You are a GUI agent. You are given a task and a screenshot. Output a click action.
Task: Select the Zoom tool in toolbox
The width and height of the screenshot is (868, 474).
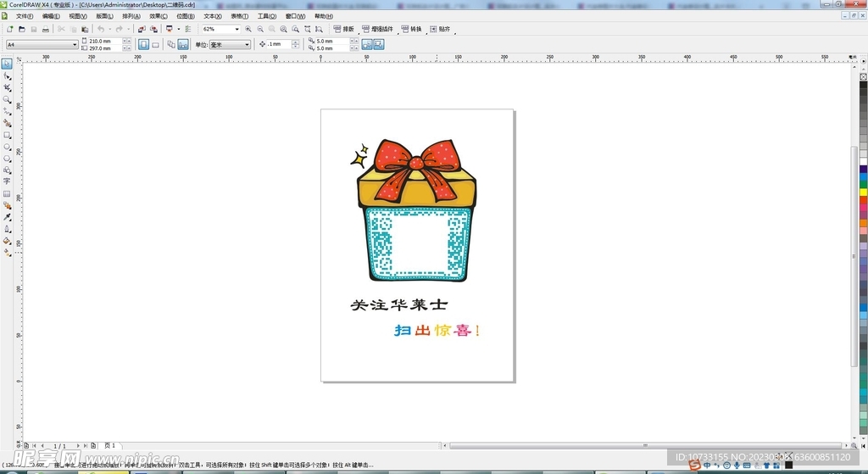click(x=7, y=100)
